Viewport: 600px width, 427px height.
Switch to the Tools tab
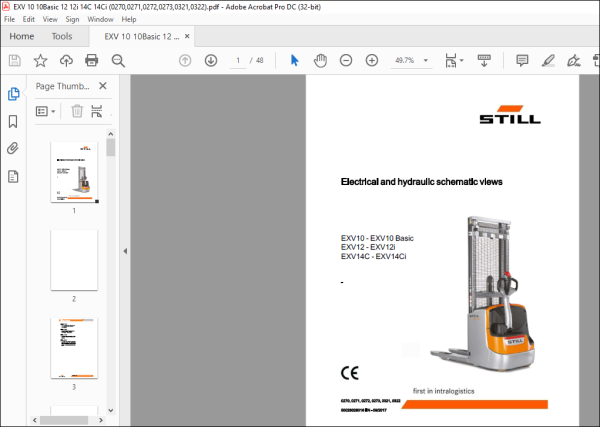(62, 36)
